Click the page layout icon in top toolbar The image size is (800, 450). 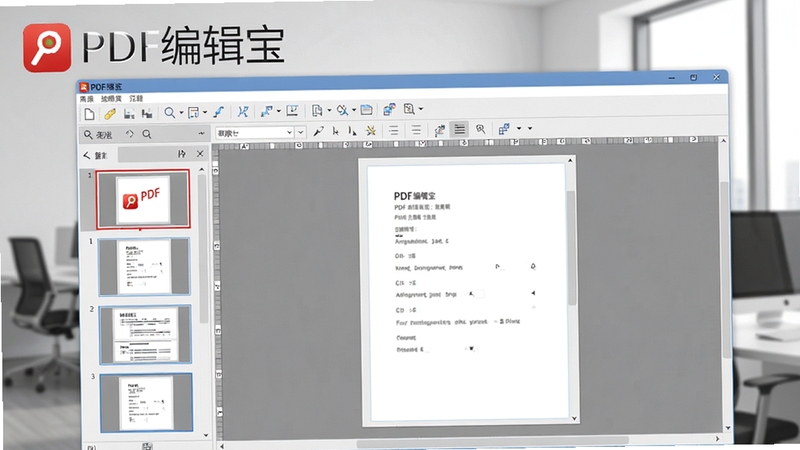(x=193, y=113)
